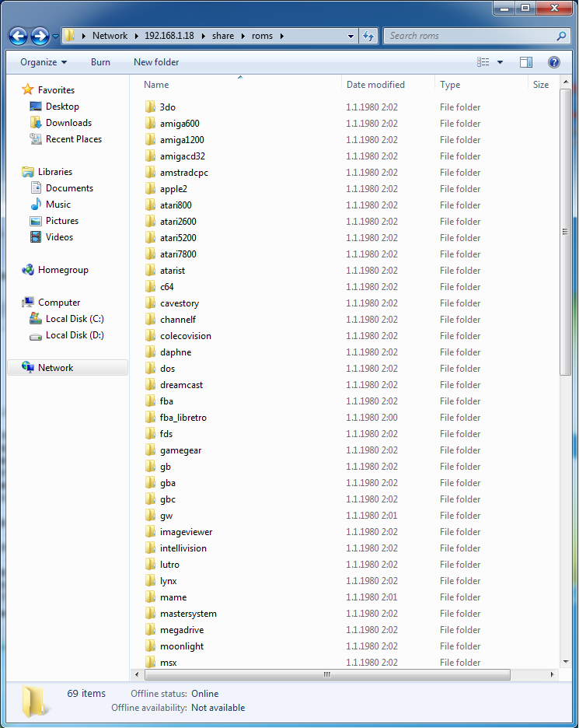
Task: Select the atarist folder icon
Action: tap(150, 270)
